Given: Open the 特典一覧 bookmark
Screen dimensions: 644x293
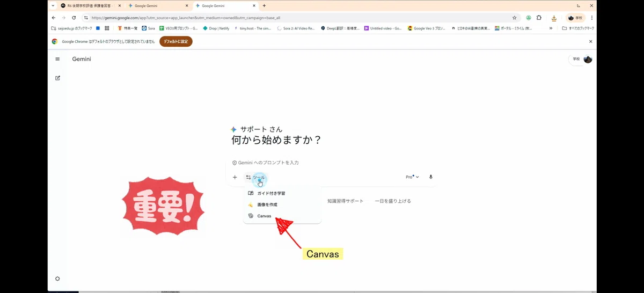Looking at the screenshot, I should 128,28.
